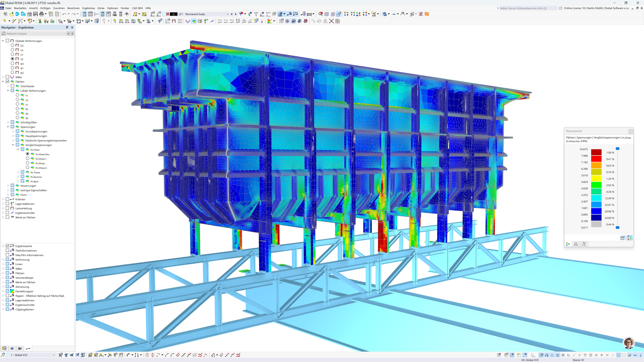The height and width of the screenshot is (362, 644).
Task: Click the balance scale icon in Steuerpanel
Action: click(576, 244)
